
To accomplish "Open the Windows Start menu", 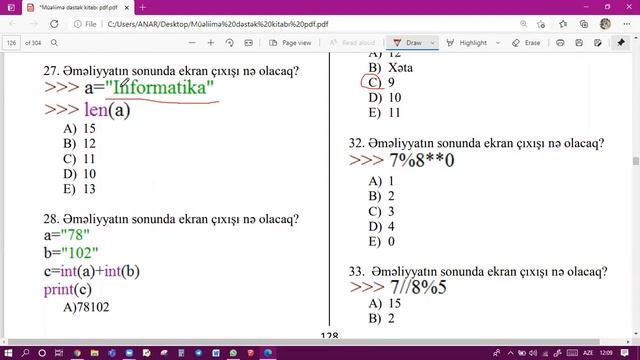I will (8, 353).
